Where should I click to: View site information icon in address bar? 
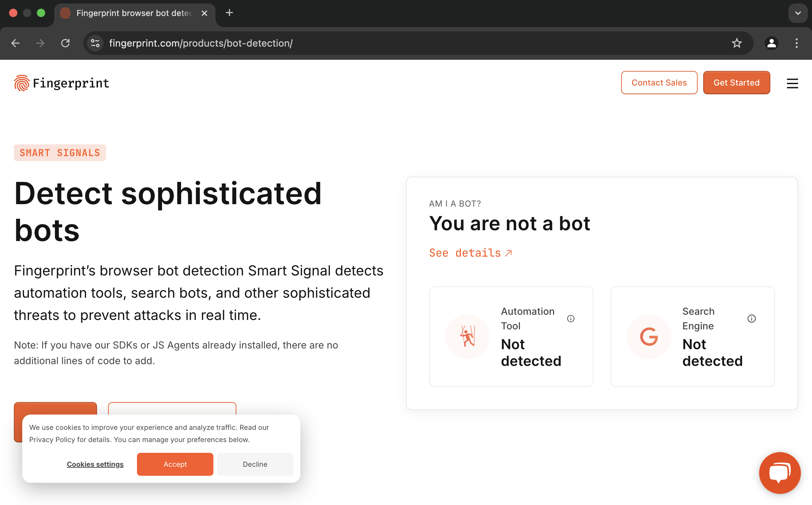click(x=95, y=43)
